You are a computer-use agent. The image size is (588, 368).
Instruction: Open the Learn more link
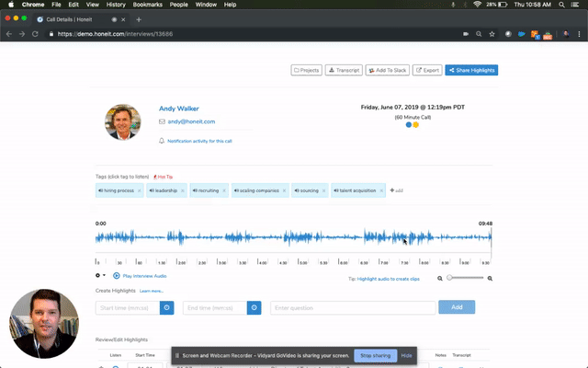click(152, 291)
